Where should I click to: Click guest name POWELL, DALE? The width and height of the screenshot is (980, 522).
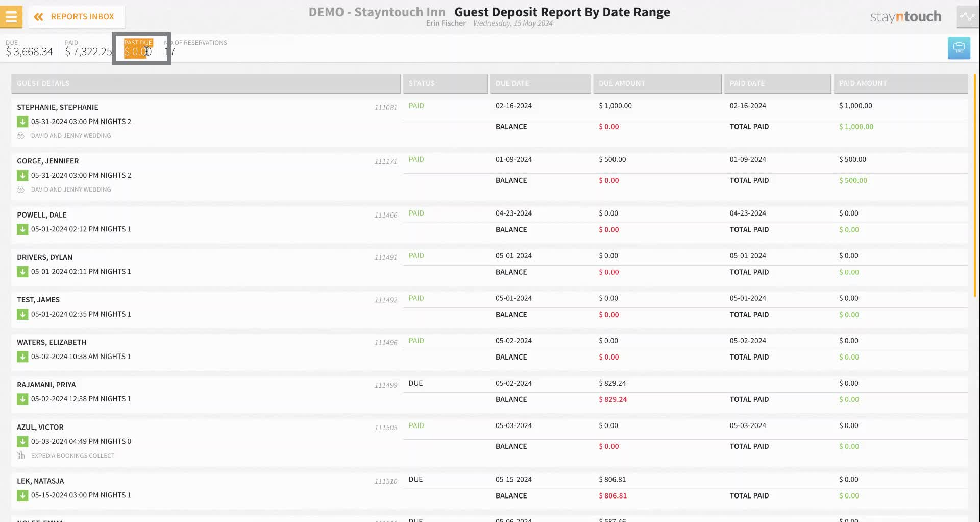[42, 215]
